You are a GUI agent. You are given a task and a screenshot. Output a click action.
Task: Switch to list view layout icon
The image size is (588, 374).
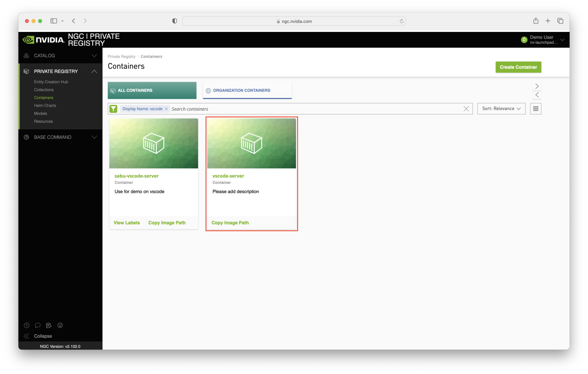tap(535, 109)
